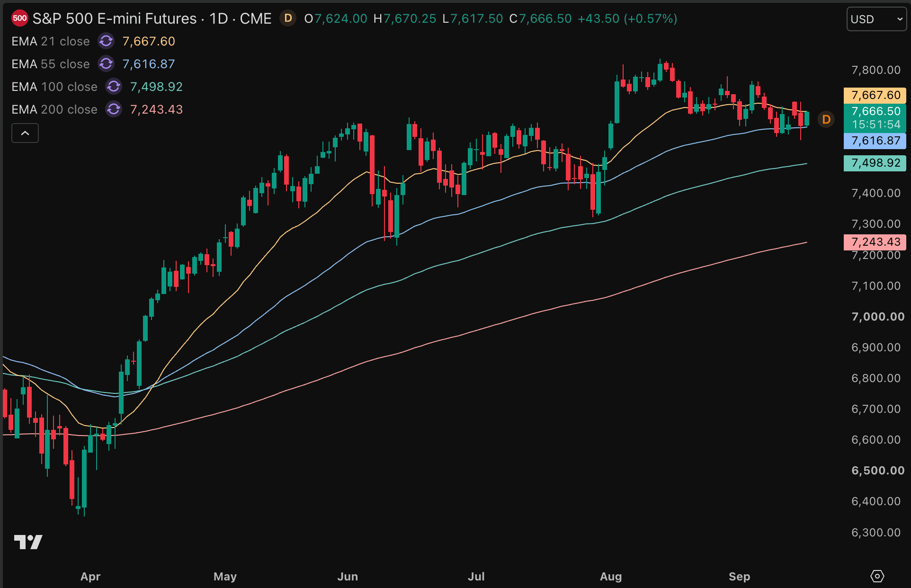Click the D data-delay badge beside CME
Screen dimensions: 911x588
point(288,18)
